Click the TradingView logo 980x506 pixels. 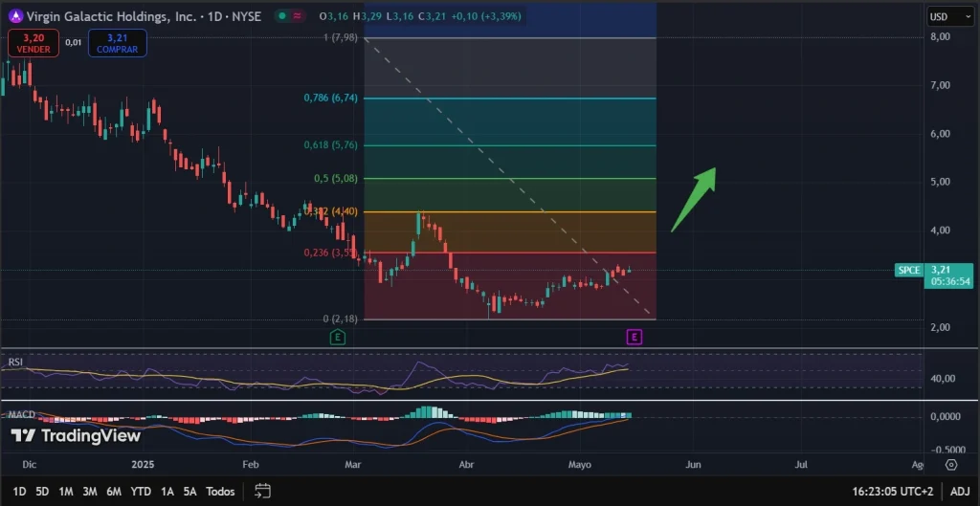pyautogui.click(x=76, y=435)
